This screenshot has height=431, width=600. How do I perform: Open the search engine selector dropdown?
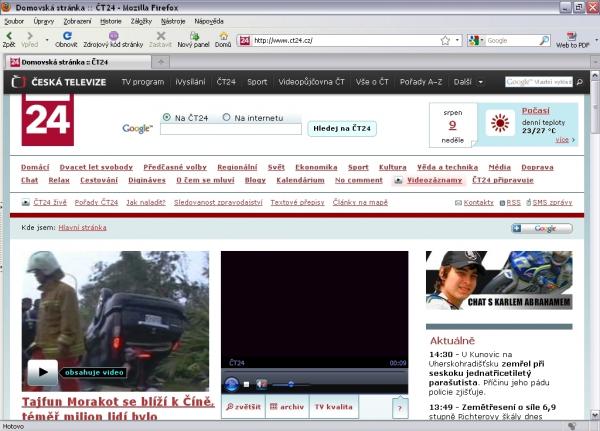pos(482,40)
